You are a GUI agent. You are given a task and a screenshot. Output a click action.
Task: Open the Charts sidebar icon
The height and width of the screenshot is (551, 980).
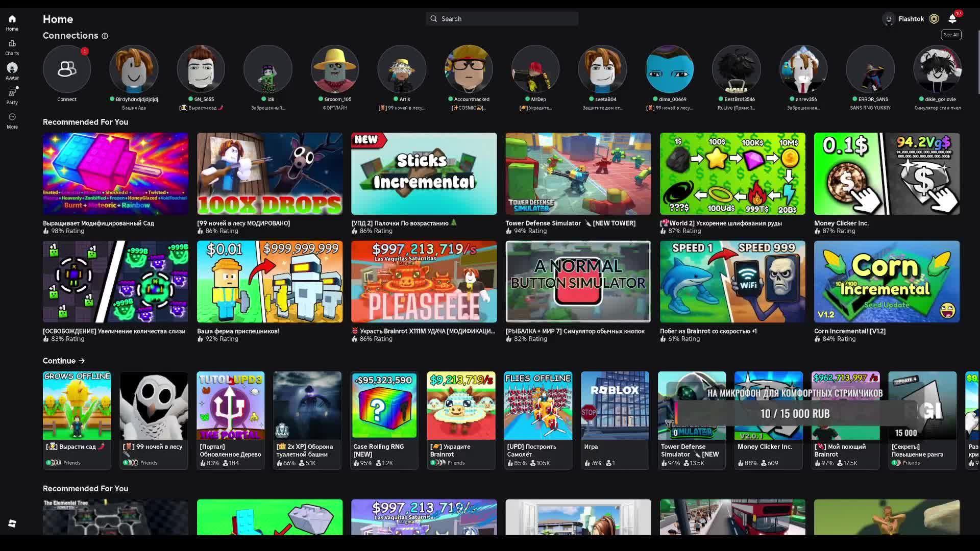tap(12, 44)
